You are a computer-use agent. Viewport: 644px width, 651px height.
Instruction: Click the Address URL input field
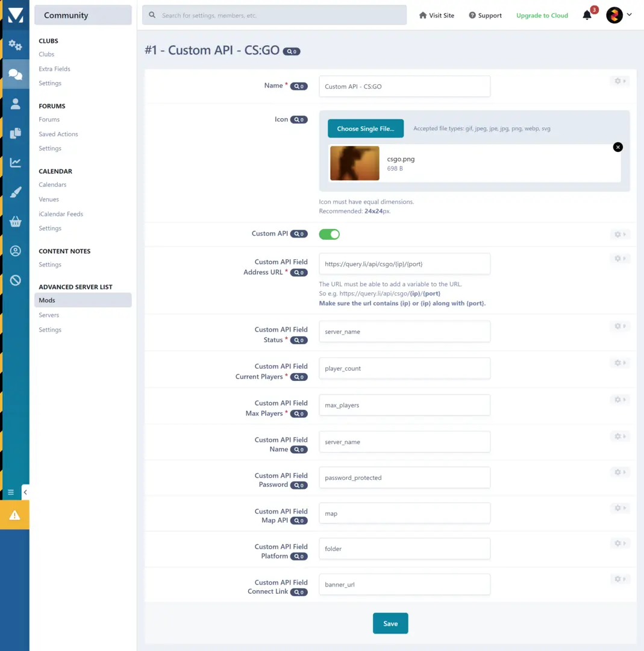[405, 263]
